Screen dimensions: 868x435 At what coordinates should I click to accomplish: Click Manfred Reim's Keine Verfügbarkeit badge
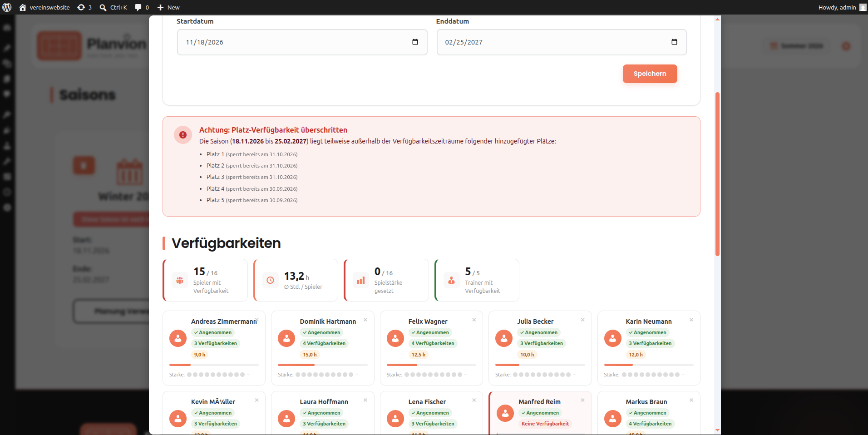[x=545, y=424]
